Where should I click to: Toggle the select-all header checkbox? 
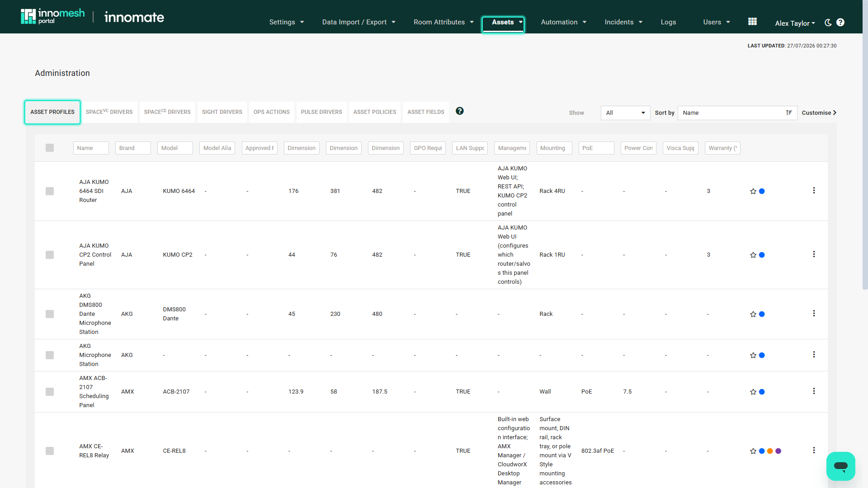[x=50, y=148]
